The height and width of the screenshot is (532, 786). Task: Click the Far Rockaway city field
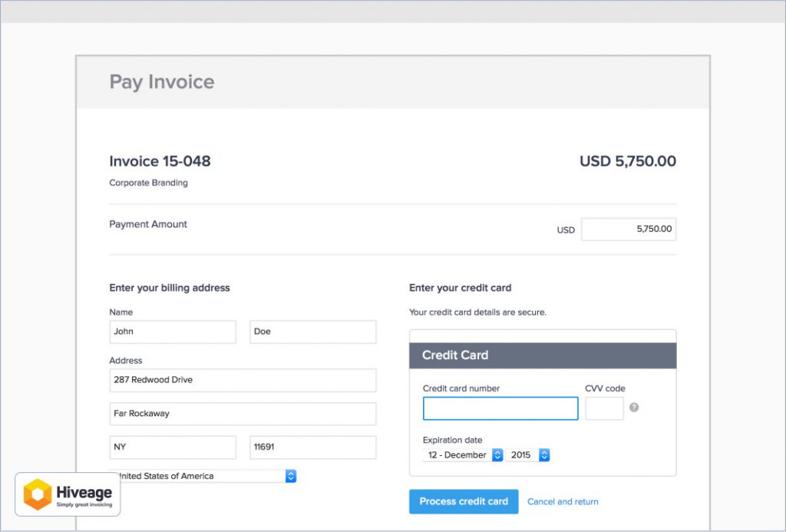(x=243, y=414)
